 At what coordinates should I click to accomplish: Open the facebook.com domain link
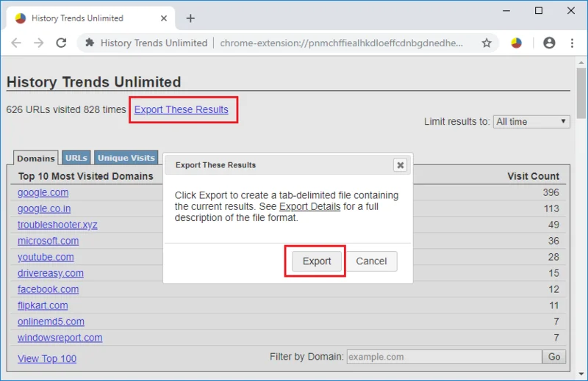[x=48, y=289]
